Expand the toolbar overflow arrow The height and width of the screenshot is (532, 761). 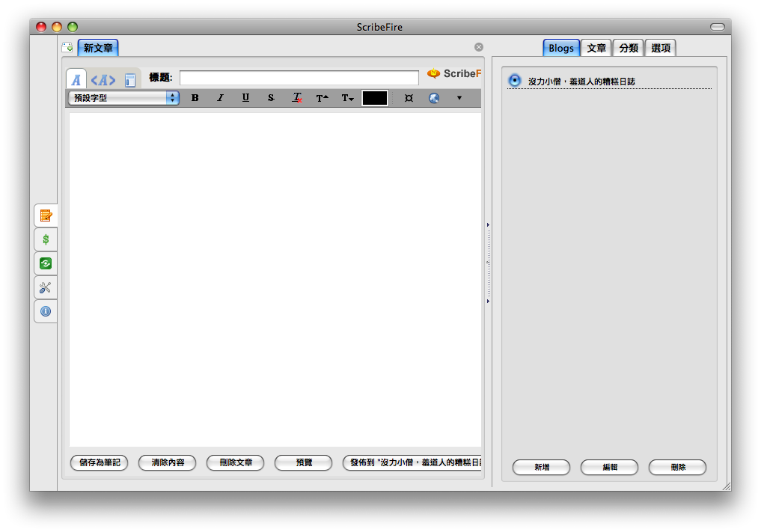pyautogui.click(x=459, y=97)
